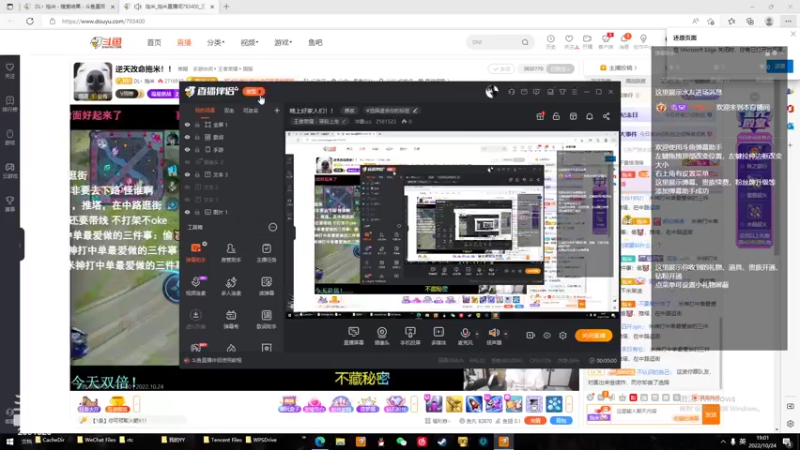Go to 直播 on Douyu navigation

184,42
